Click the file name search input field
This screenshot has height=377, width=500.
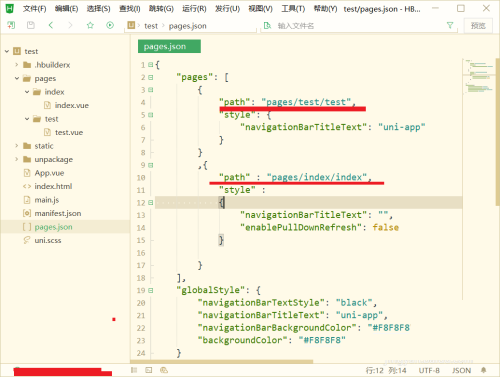(x=358, y=26)
